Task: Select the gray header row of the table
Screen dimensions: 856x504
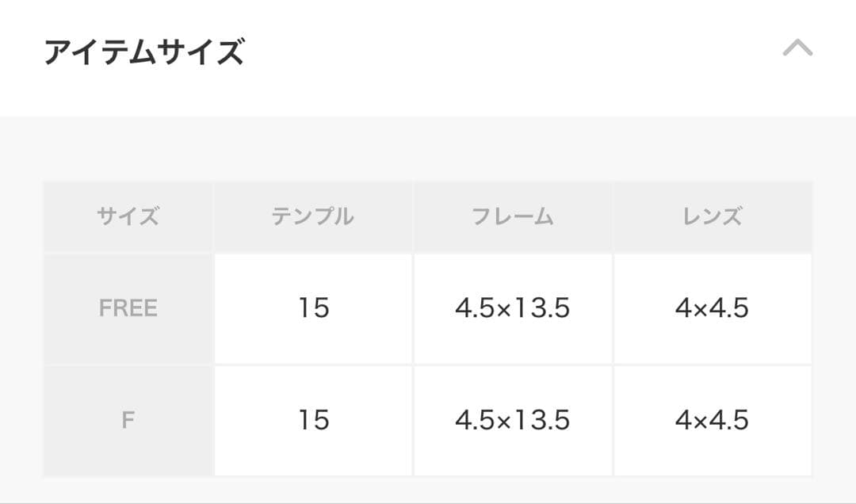Action: pyautogui.click(x=428, y=215)
